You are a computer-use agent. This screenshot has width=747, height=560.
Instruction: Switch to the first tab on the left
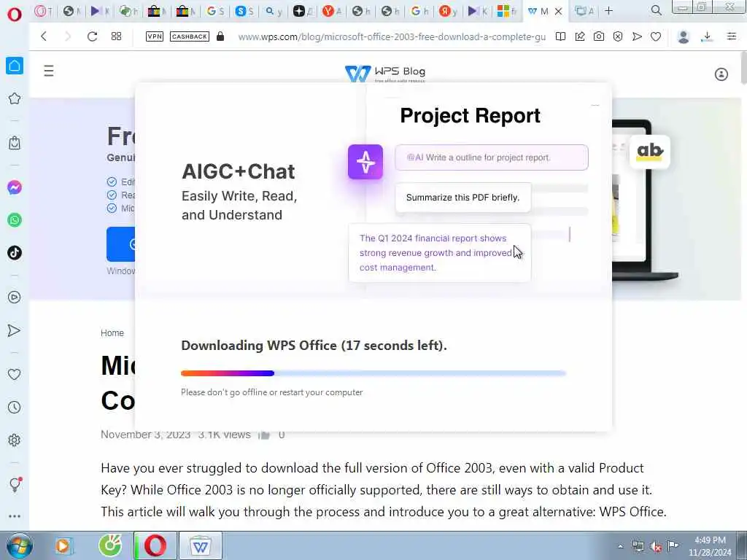pyautogui.click(x=43, y=11)
